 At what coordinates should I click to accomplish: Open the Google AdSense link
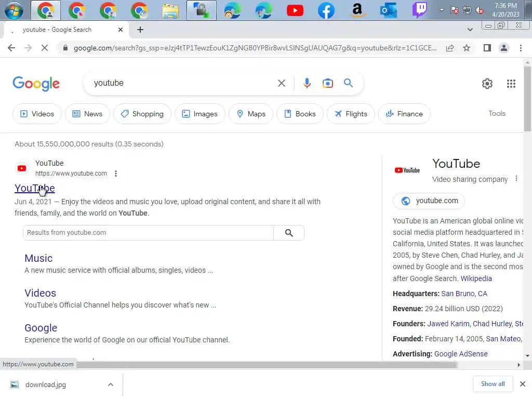461,354
